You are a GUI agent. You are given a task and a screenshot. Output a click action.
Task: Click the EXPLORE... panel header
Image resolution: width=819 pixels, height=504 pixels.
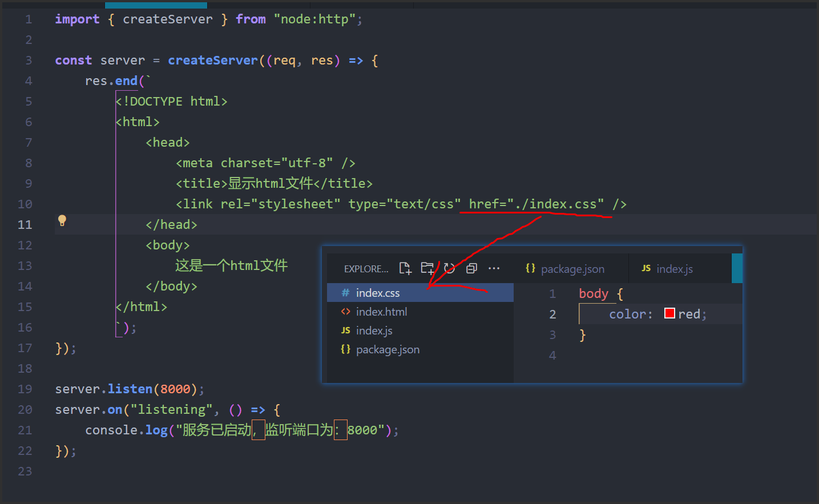point(366,269)
